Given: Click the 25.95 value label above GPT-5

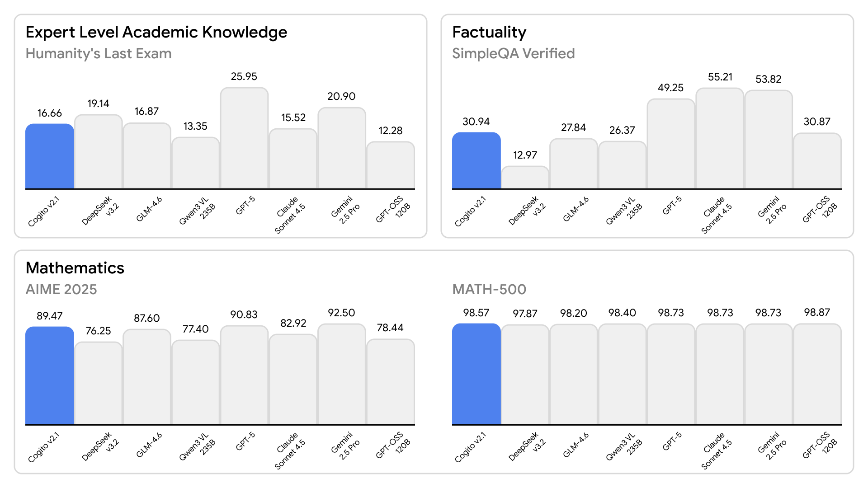Looking at the screenshot, I should pos(244,76).
